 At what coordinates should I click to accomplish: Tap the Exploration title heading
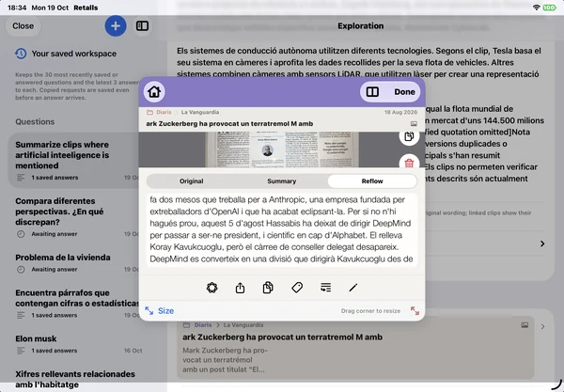(360, 26)
